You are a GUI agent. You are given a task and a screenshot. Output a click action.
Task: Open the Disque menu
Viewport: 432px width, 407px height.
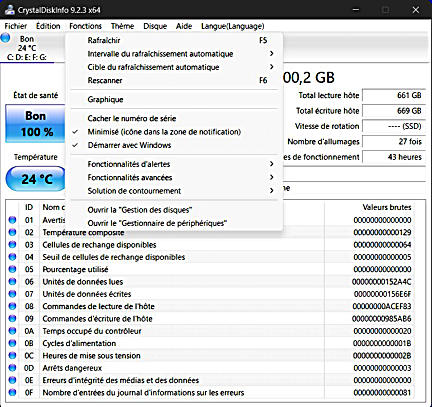[155, 26]
